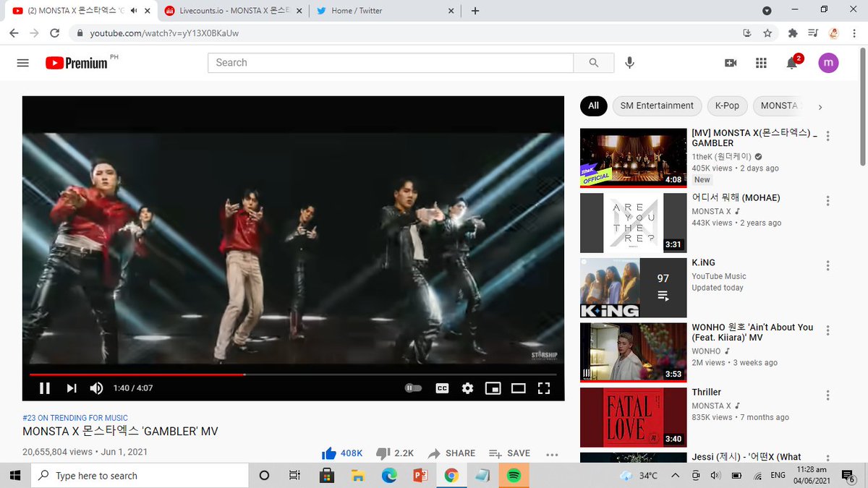Image resolution: width=868 pixels, height=488 pixels.
Task: Open options for the K.iNG playlist
Action: pos(828,265)
